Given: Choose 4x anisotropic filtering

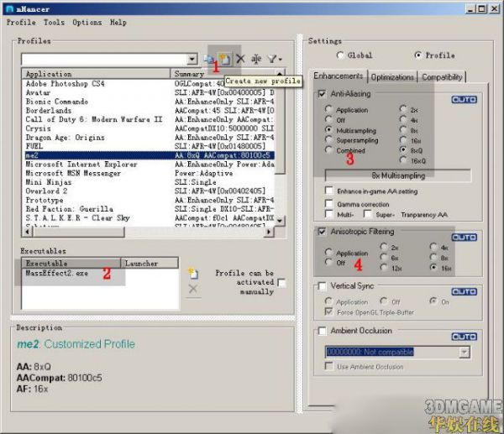Looking at the screenshot, I should [x=433, y=247].
